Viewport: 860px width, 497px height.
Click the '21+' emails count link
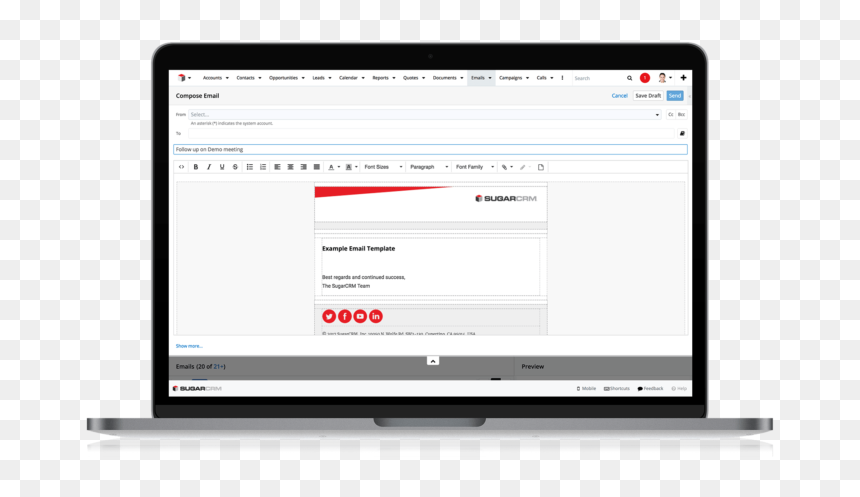pyautogui.click(x=219, y=366)
